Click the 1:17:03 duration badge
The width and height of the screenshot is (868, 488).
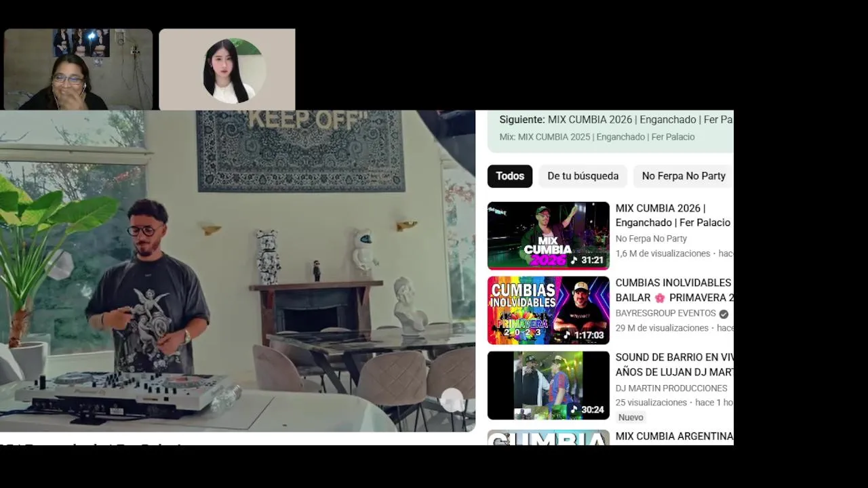click(583, 335)
